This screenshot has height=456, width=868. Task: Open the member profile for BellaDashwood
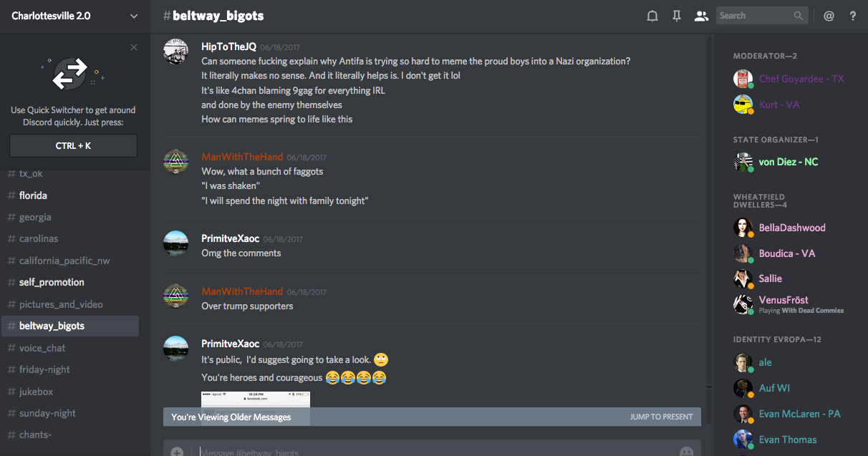pyautogui.click(x=792, y=228)
